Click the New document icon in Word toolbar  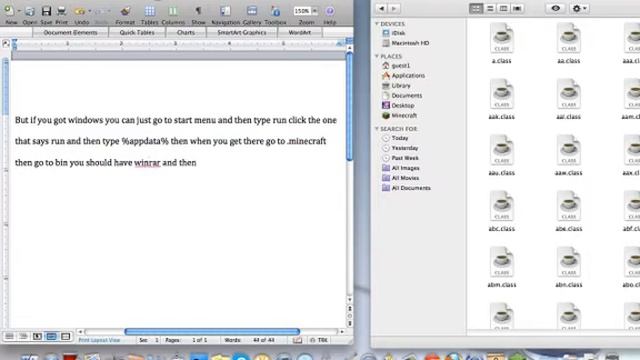tap(9, 11)
